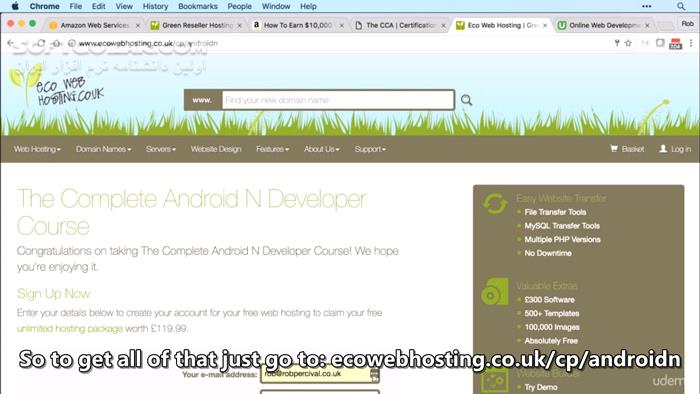
Task: Open the Chrome app menu
Action: [x=45, y=6]
